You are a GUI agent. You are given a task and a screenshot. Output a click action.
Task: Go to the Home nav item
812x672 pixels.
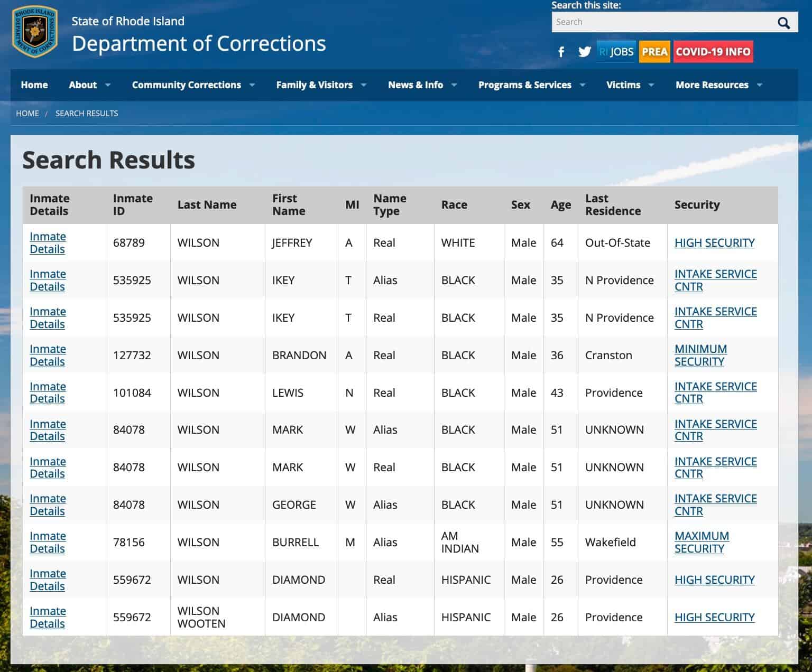point(34,85)
